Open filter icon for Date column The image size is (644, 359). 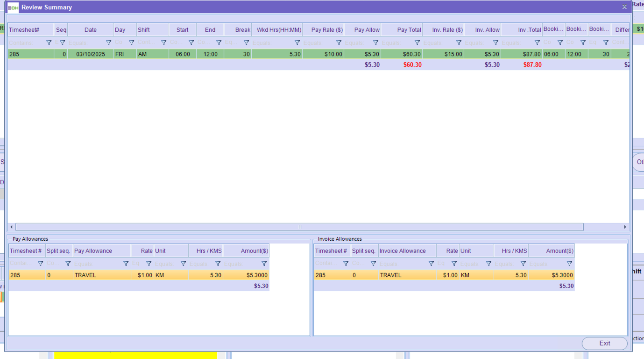coord(109,43)
